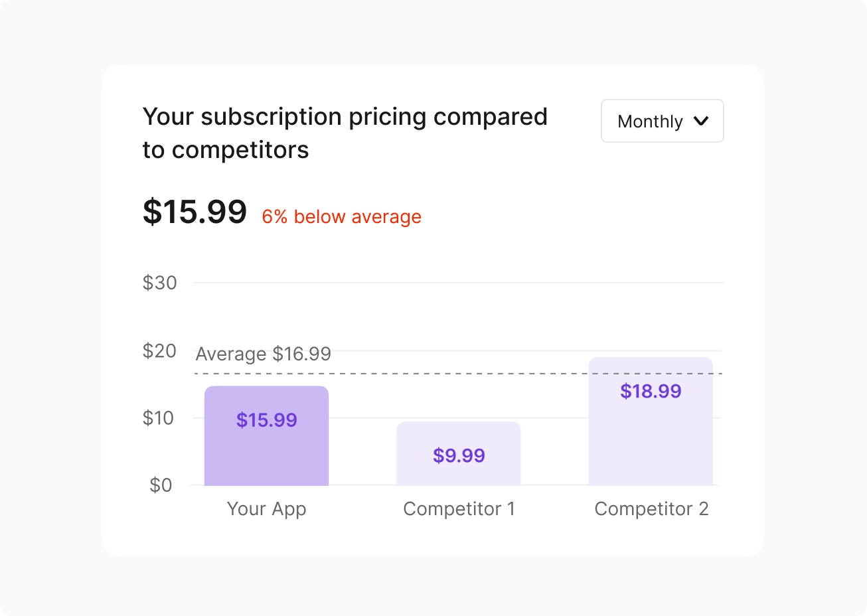Click the $20 y-axis label
Screen dimensions: 867x616
point(159,350)
